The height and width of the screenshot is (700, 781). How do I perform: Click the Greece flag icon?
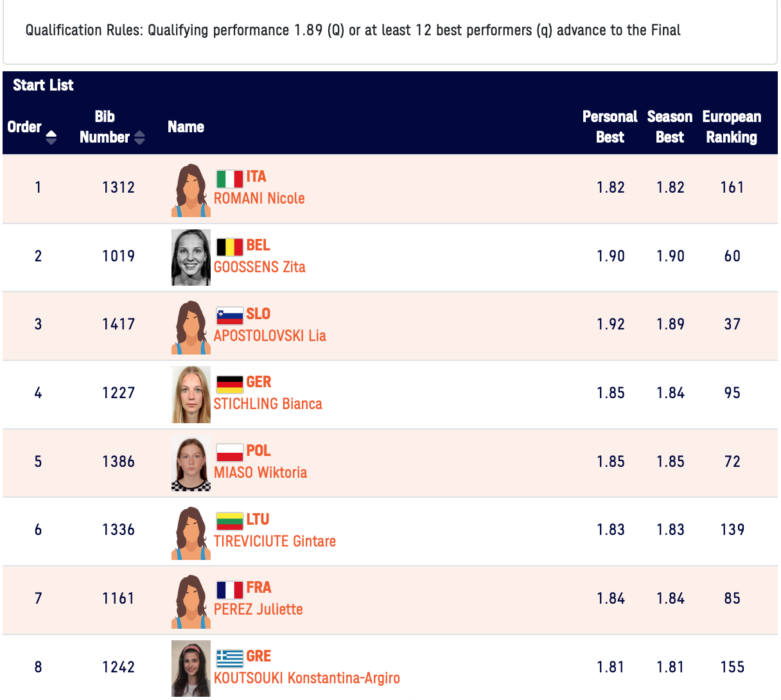pyautogui.click(x=229, y=658)
